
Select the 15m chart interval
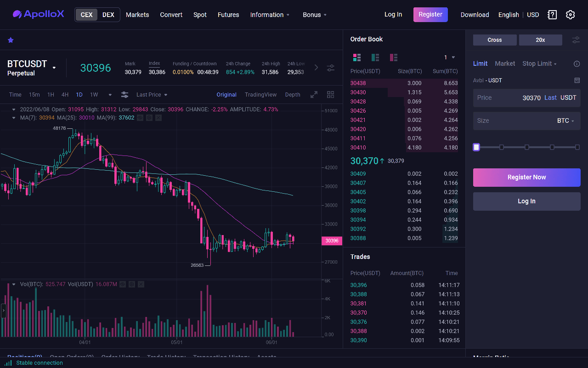click(x=34, y=95)
